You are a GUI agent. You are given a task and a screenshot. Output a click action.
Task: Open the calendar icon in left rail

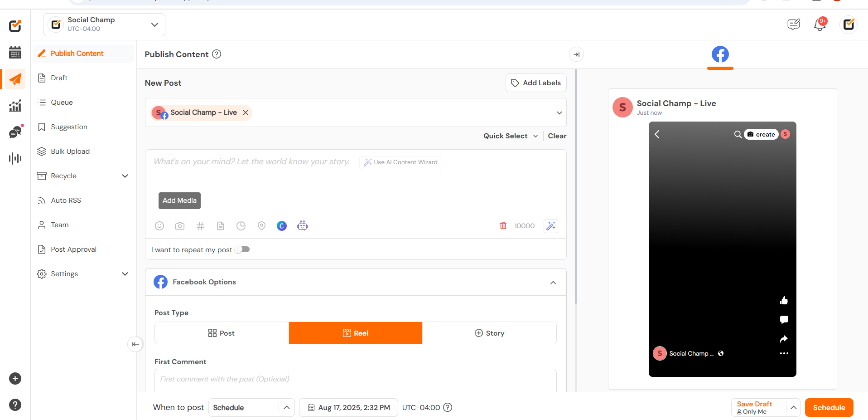(x=15, y=53)
